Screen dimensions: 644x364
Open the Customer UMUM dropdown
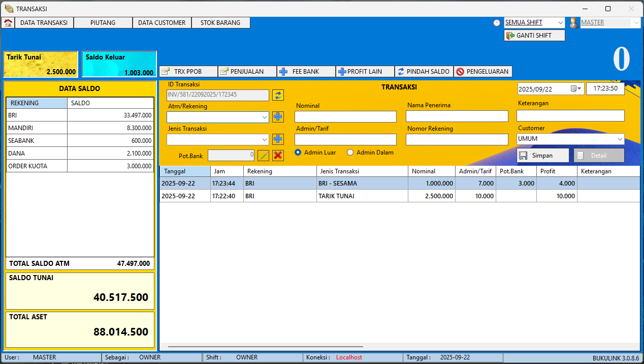click(620, 139)
